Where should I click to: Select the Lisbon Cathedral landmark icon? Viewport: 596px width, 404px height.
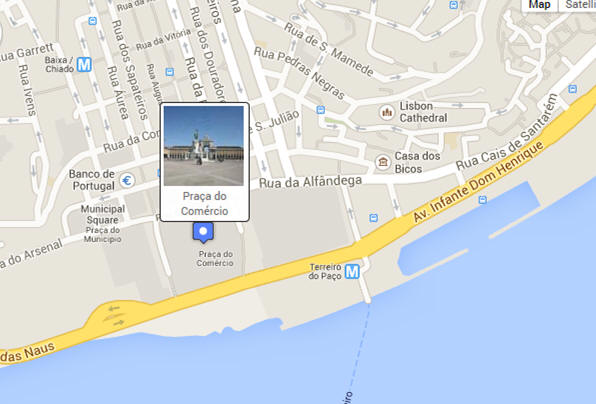[x=387, y=112]
